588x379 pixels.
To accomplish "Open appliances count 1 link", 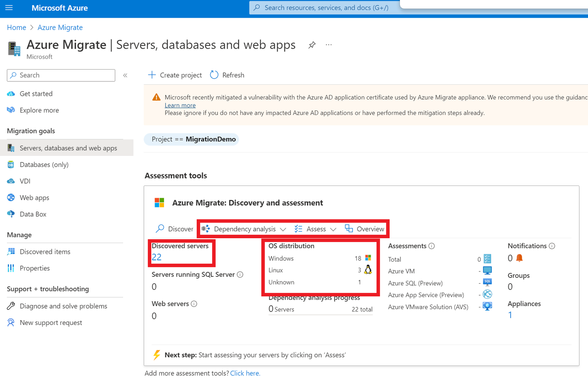I will point(510,315).
